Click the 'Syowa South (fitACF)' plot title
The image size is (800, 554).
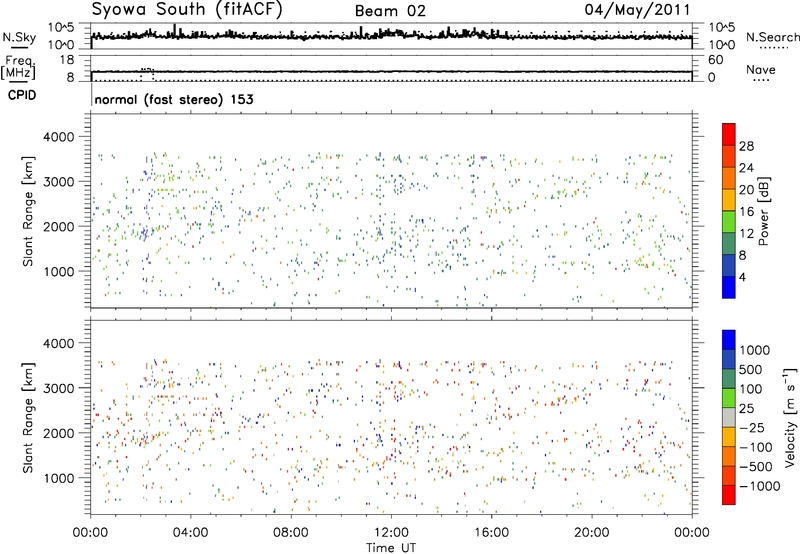187,10
